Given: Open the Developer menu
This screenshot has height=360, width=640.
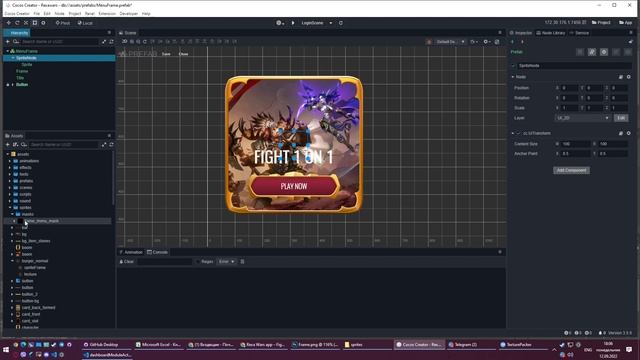Looking at the screenshot, I should (x=129, y=13).
